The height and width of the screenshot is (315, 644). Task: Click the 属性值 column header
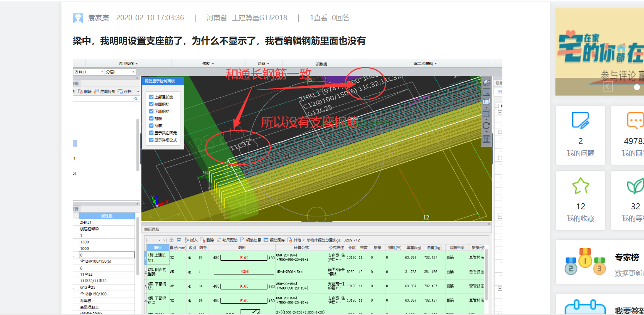coord(107,216)
